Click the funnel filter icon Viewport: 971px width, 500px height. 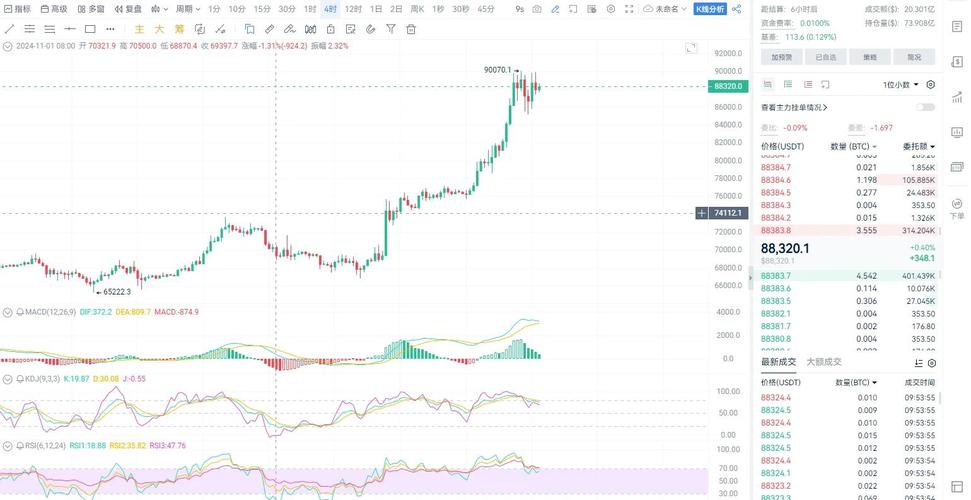click(x=391, y=29)
